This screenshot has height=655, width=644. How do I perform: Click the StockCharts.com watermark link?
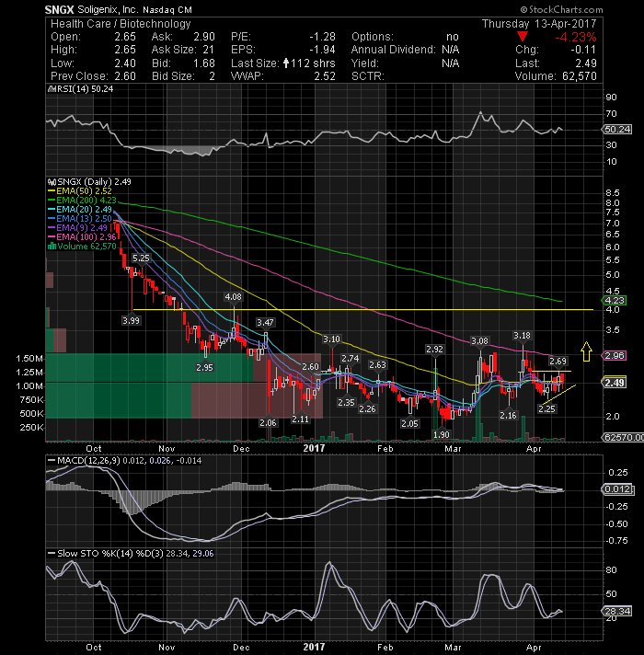coord(562,9)
